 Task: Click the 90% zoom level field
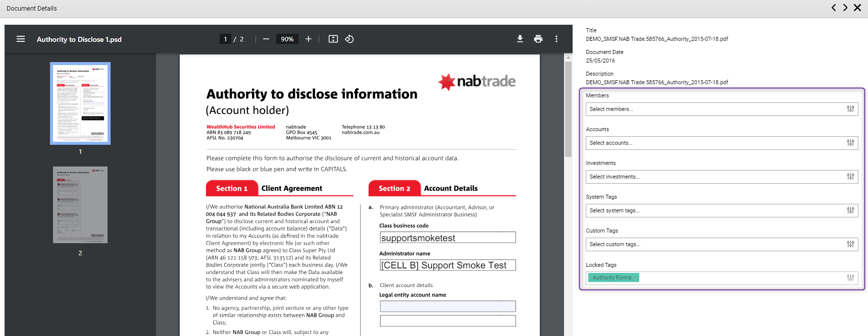tap(287, 39)
